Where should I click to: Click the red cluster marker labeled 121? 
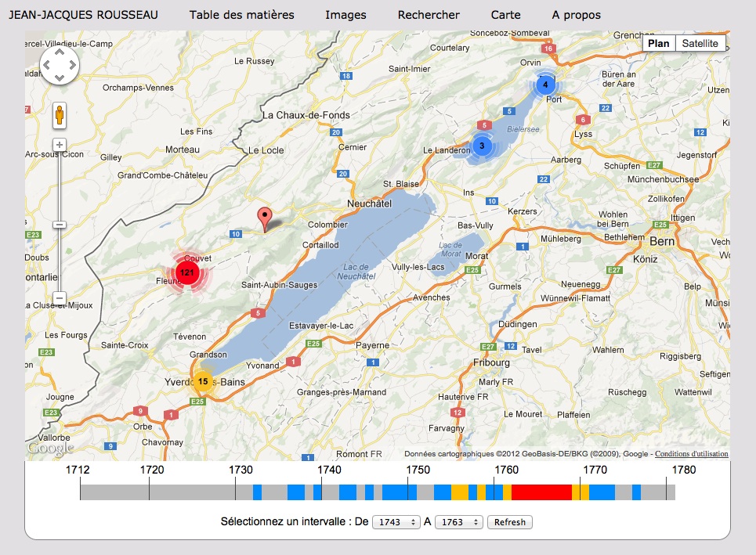(186, 272)
